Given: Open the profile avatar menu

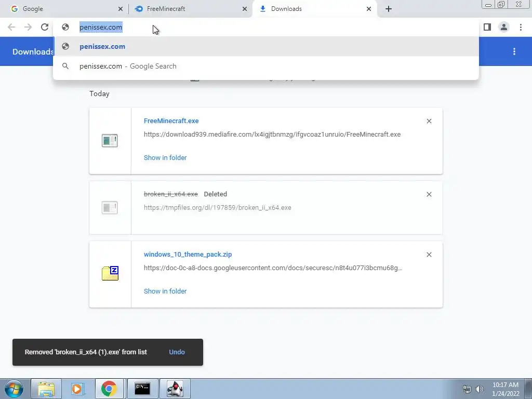Looking at the screenshot, I should pyautogui.click(x=504, y=27).
